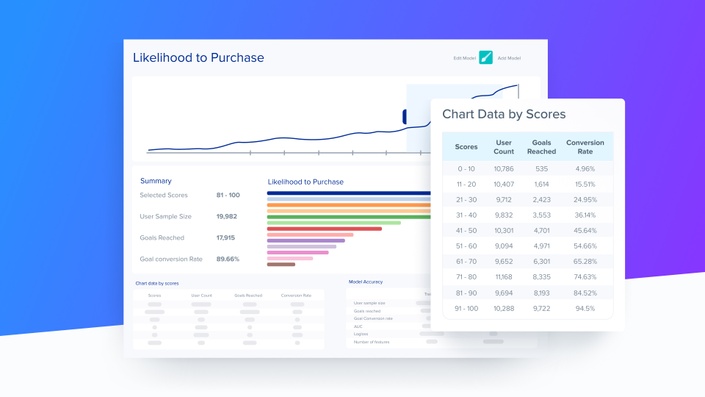Click the Add Model link
The image size is (705, 397).
pos(509,58)
